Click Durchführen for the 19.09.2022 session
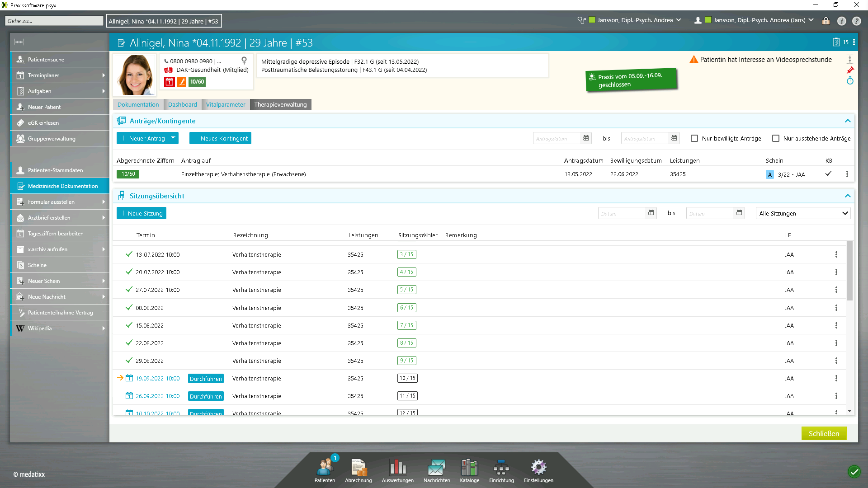The image size is (868, 488). click(x=206, y=379)
